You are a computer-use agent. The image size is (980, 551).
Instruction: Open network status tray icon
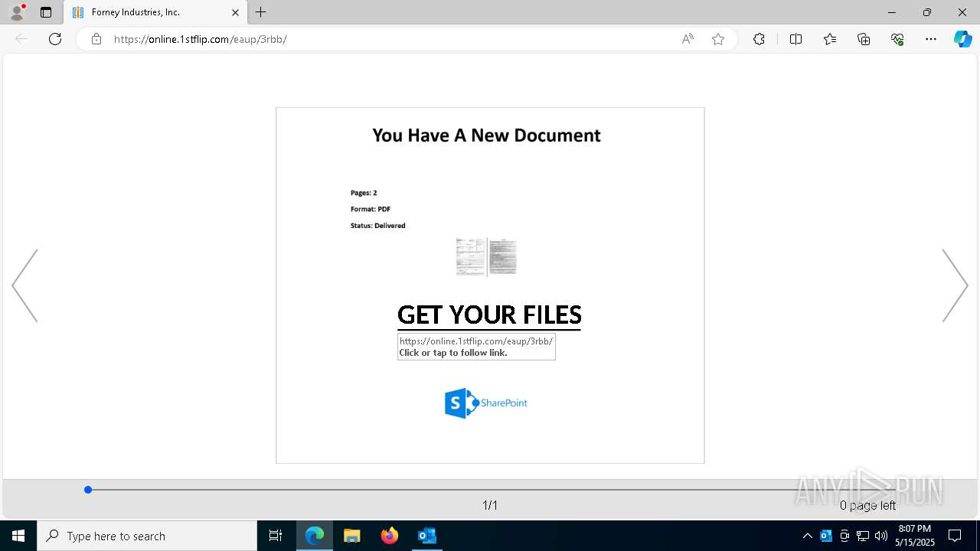[x=863, y=536]
